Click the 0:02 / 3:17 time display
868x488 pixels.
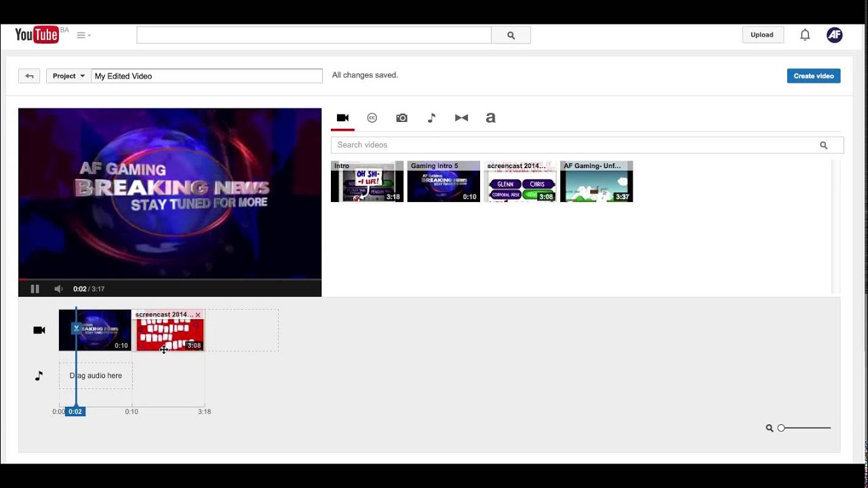click(x=89, y=289)
